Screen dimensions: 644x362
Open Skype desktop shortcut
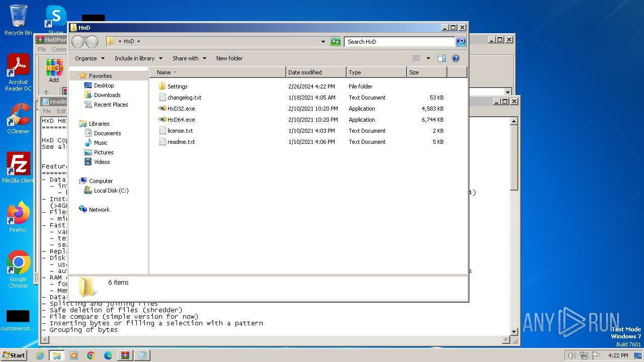[x=56, y=20]
